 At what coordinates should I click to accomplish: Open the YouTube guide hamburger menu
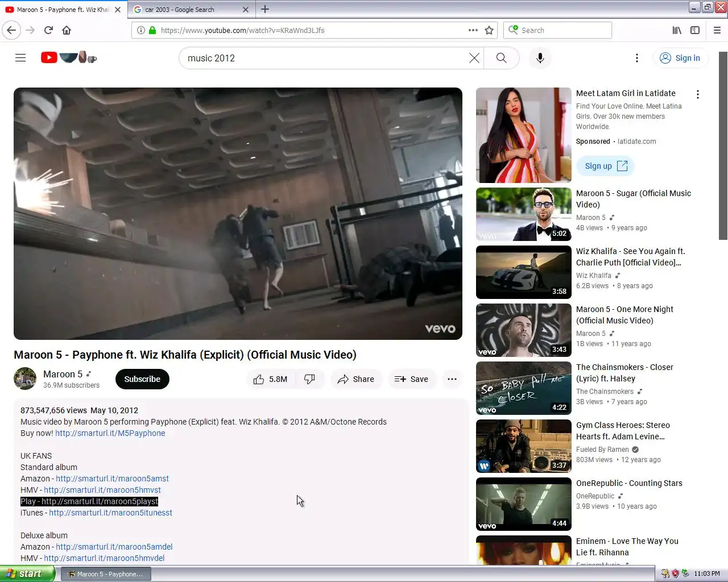20,58
